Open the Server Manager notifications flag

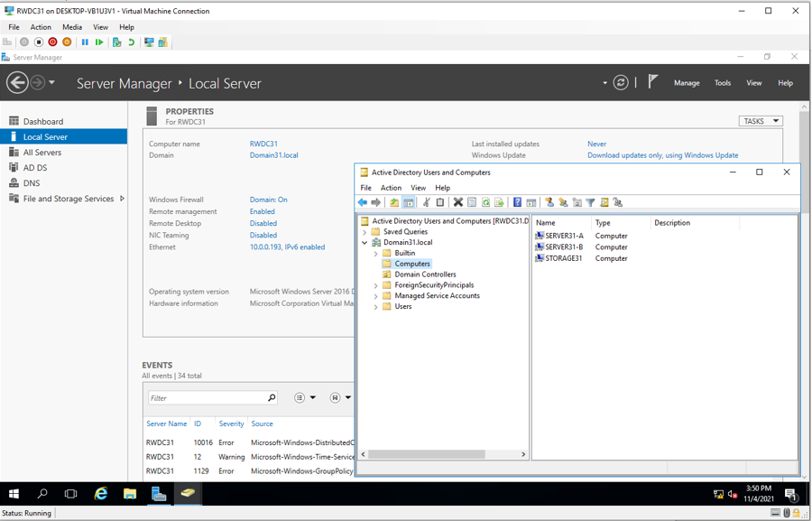click(x=652, y=82)
